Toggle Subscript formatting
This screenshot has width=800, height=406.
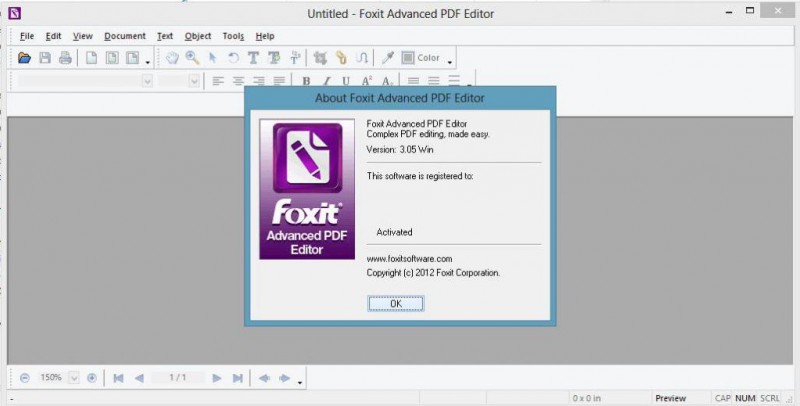pos(387,81)
